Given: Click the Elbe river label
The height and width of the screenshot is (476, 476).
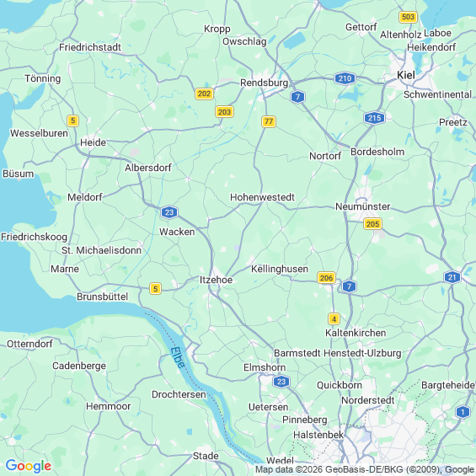Looking at the screenshot, I should pos(178,357).
